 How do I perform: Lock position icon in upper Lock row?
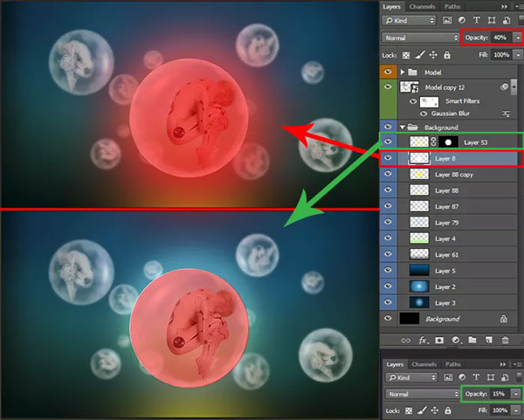coord(433,55)
